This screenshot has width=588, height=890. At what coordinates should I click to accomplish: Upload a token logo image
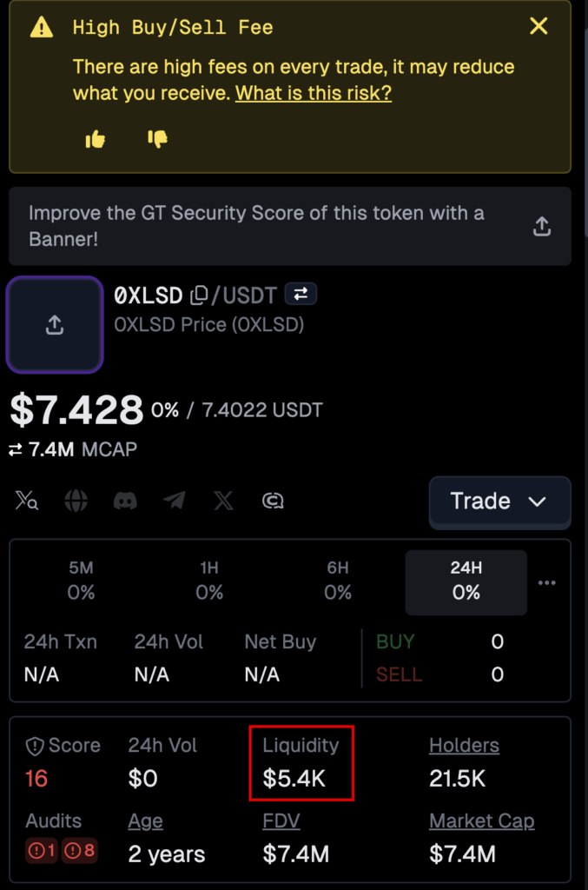[x=55, y=325]
